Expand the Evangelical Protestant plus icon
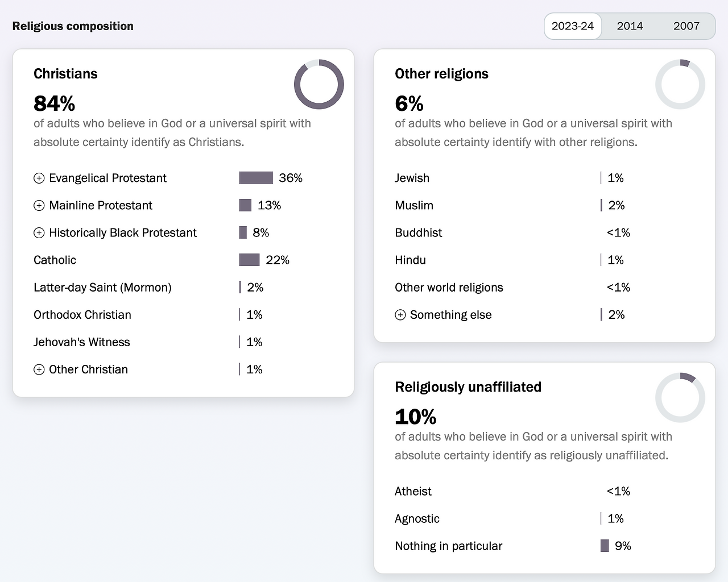 39,178
